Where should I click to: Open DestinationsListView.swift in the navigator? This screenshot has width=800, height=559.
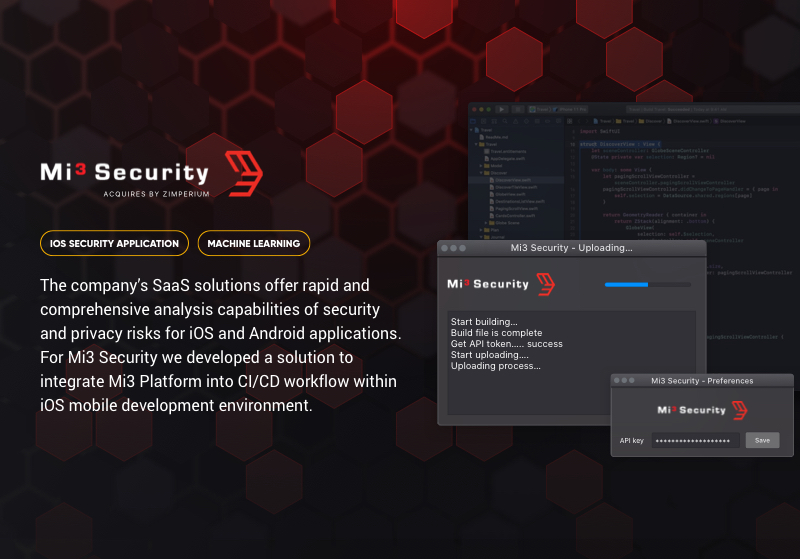tap(517, 201)
